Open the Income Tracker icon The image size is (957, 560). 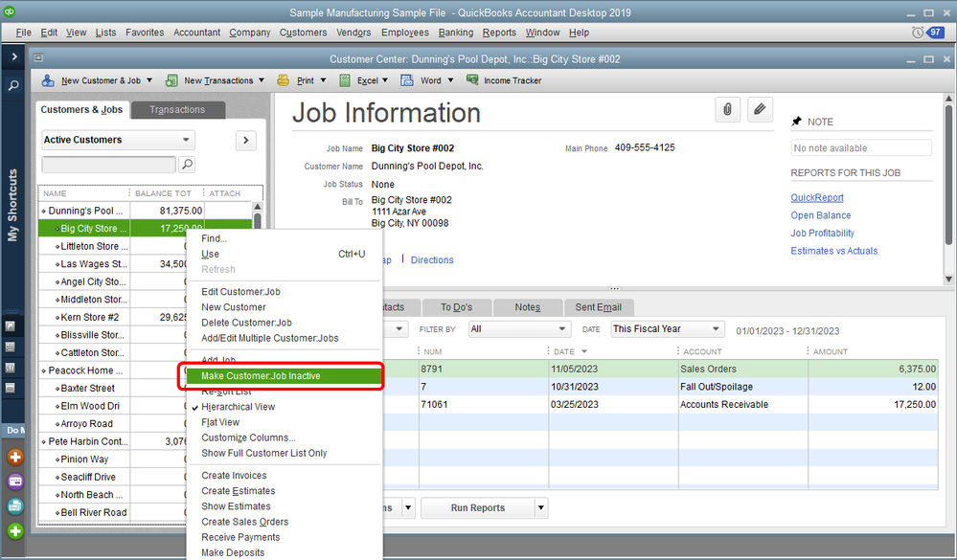click(471, 79)
